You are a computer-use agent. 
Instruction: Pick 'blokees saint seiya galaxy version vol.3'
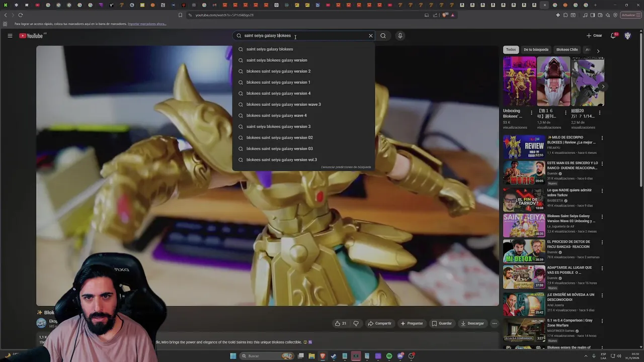[x=303, y=160]
